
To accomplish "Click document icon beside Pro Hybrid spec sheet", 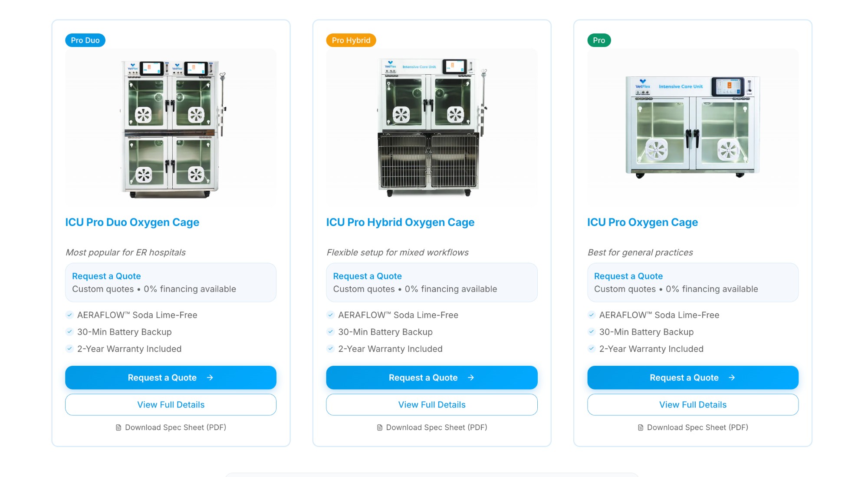I will [x=380, y=428].
